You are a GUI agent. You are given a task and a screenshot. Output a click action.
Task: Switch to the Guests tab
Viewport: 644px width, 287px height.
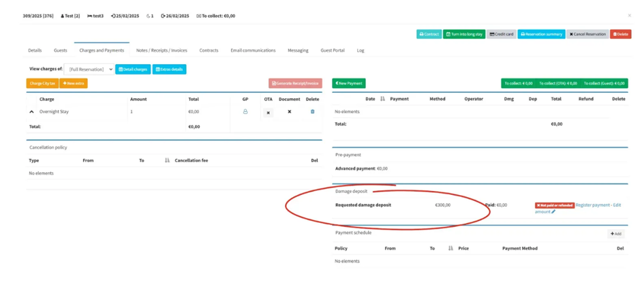(x=61, y=50)
